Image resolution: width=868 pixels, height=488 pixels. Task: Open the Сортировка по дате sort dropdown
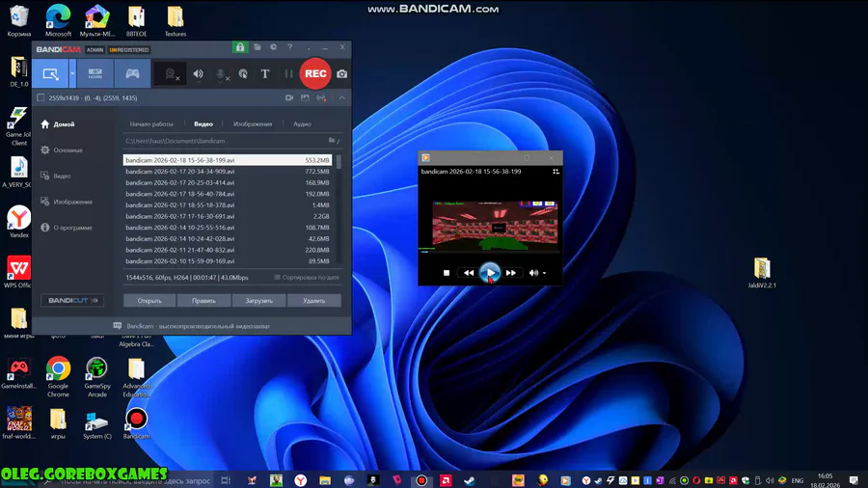[308, 277]
